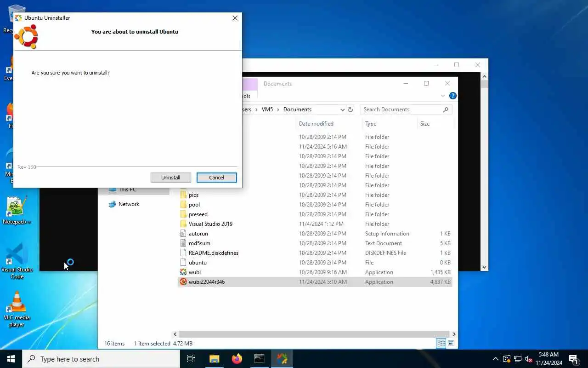Screen dimensions: 588x368
Task: Open Task View from the taskbar
Action: pyautogui.click(x=191, y=359)
